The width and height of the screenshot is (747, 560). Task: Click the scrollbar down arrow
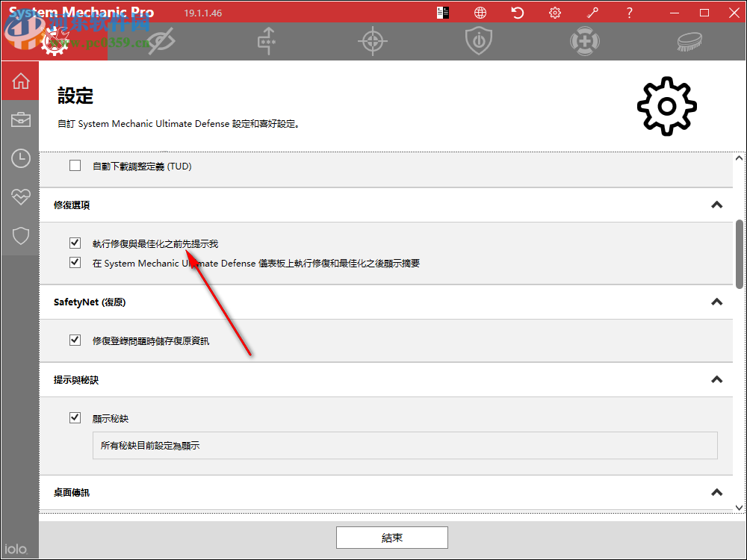click(740, 508)
